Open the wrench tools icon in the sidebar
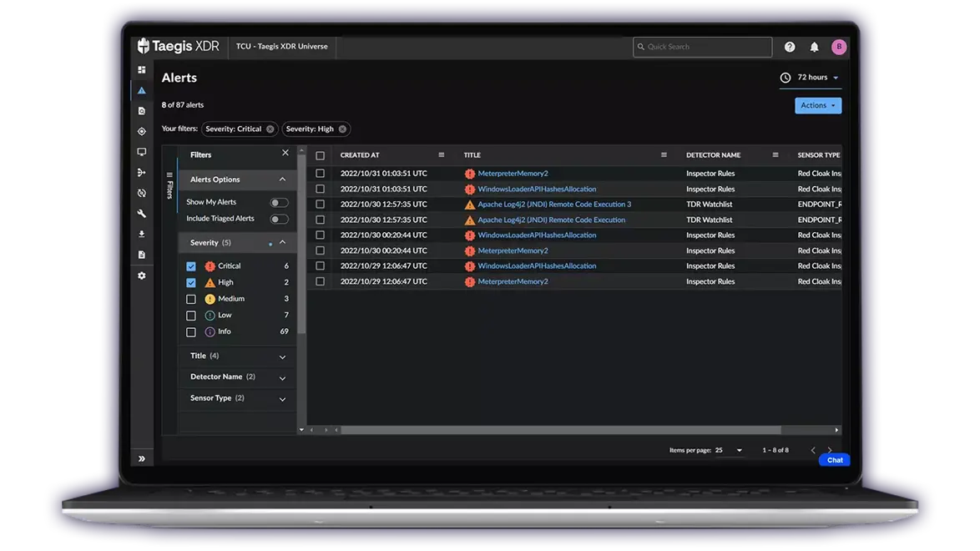 click(142, 214)
